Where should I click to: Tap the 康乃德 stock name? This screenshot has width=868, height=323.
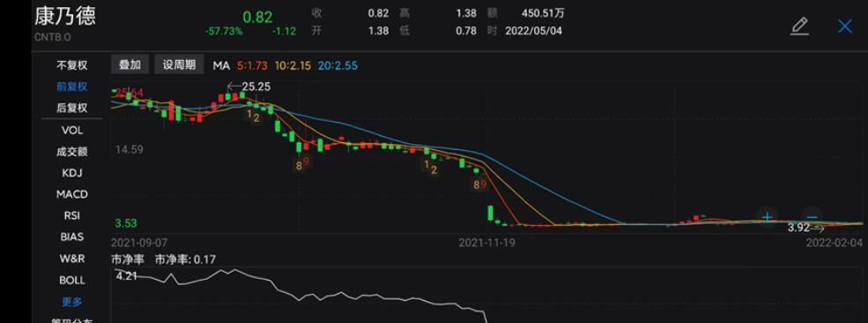[64, 16]
